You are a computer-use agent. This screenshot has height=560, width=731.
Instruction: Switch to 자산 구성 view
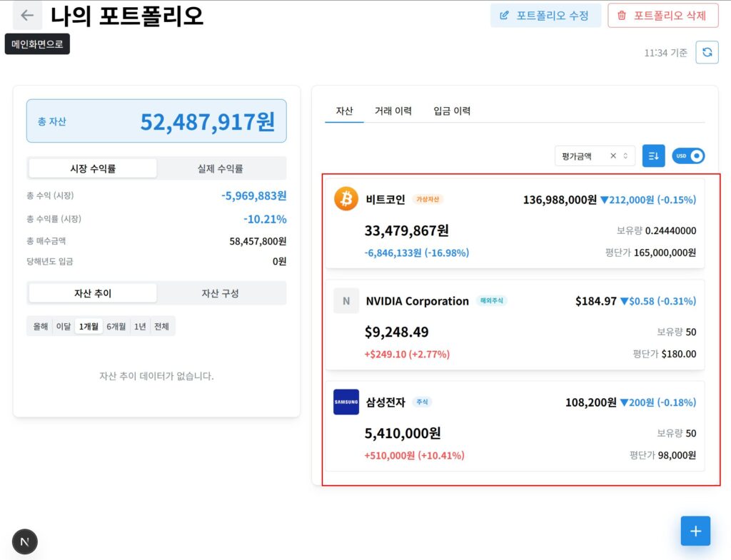[221, 293]
